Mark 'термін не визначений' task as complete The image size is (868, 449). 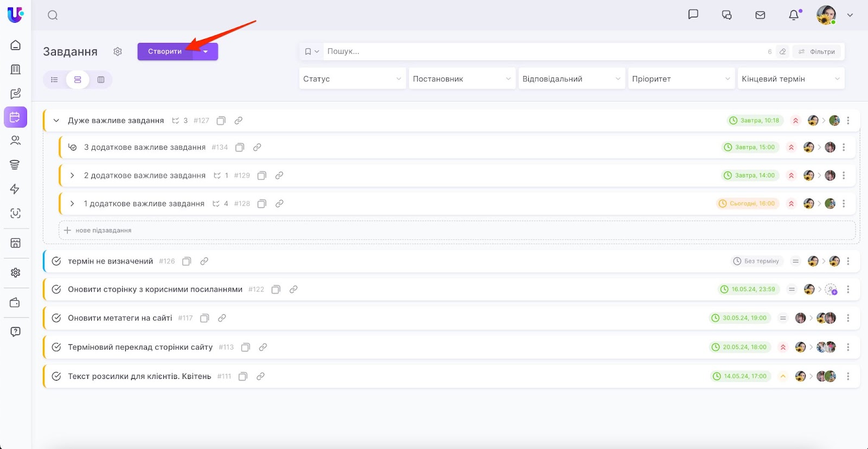[x=56, y=261]
